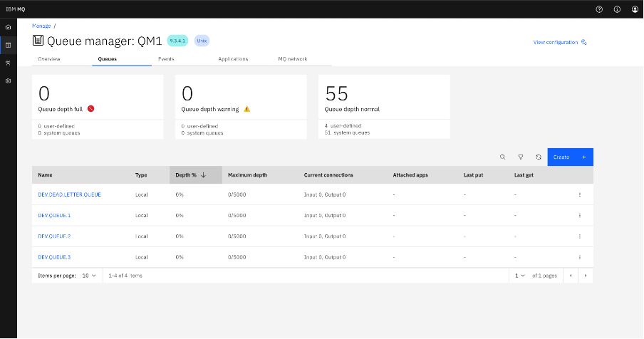Click '1-4 of 4 items' text

pyautogui.click(x=125, y=276)
